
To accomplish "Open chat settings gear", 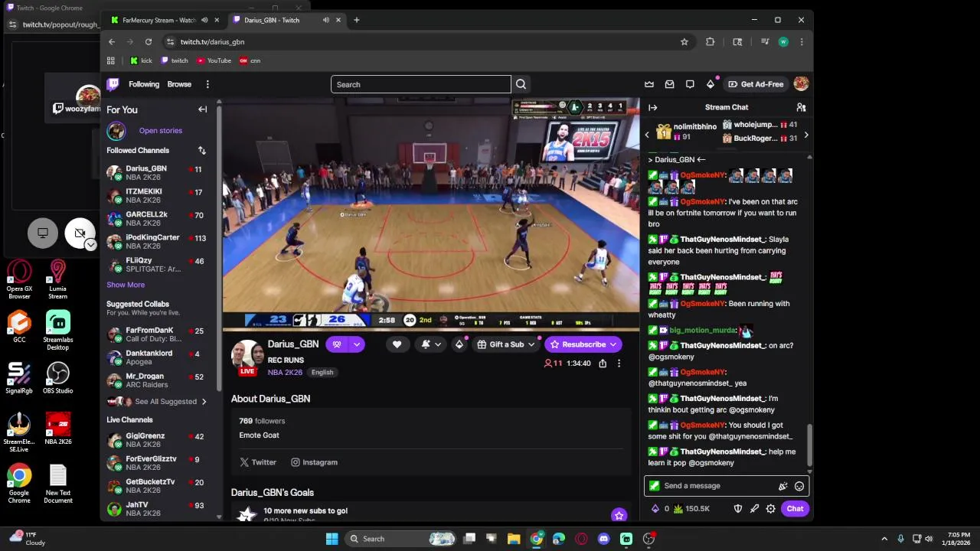I will point(771,509).
